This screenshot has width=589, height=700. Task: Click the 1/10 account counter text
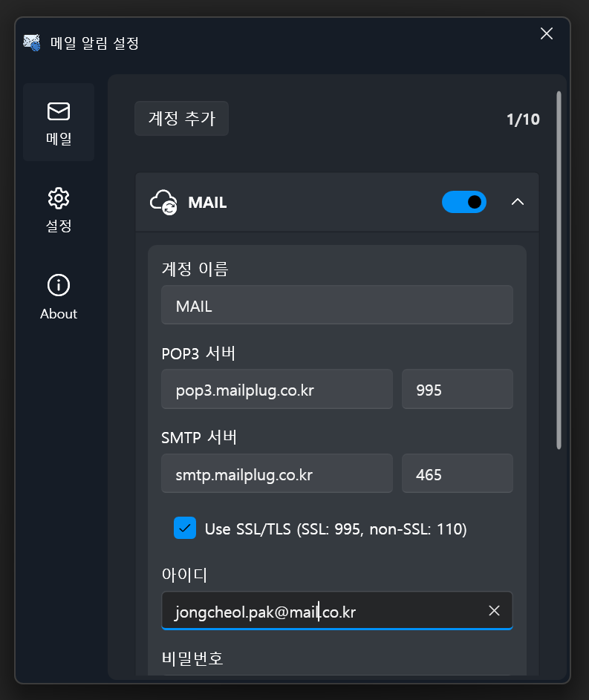(x=523, y=120)
